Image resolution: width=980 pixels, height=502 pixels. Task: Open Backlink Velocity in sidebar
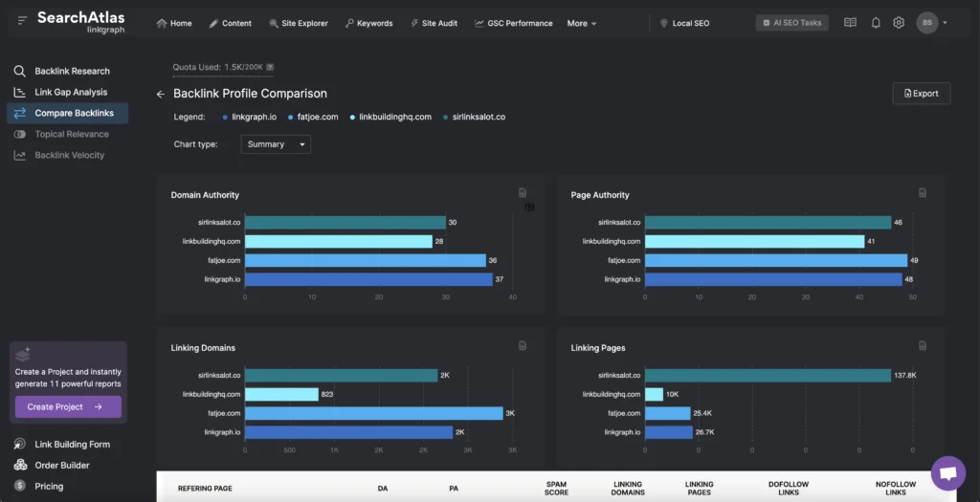pyautogui.click(x=69, y=155)
